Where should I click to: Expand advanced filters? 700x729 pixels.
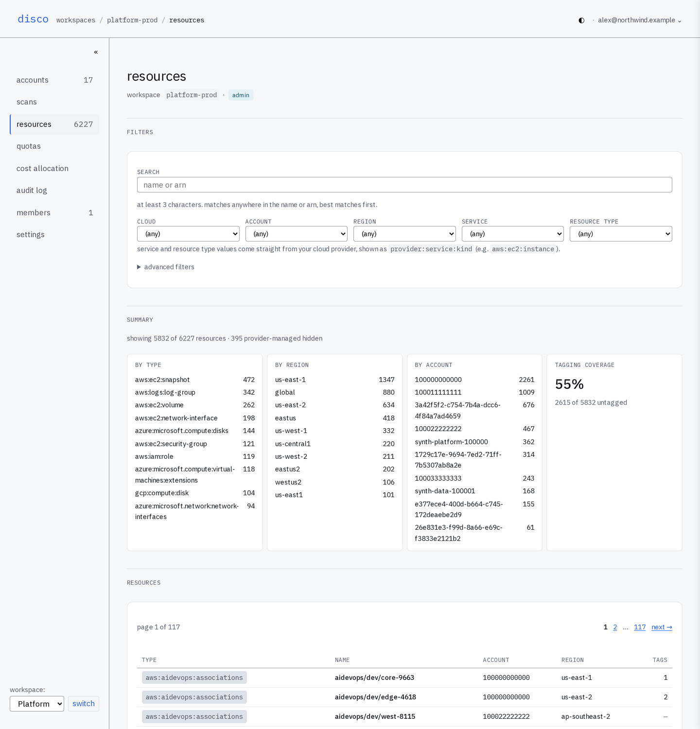click(x=166, y=267)
